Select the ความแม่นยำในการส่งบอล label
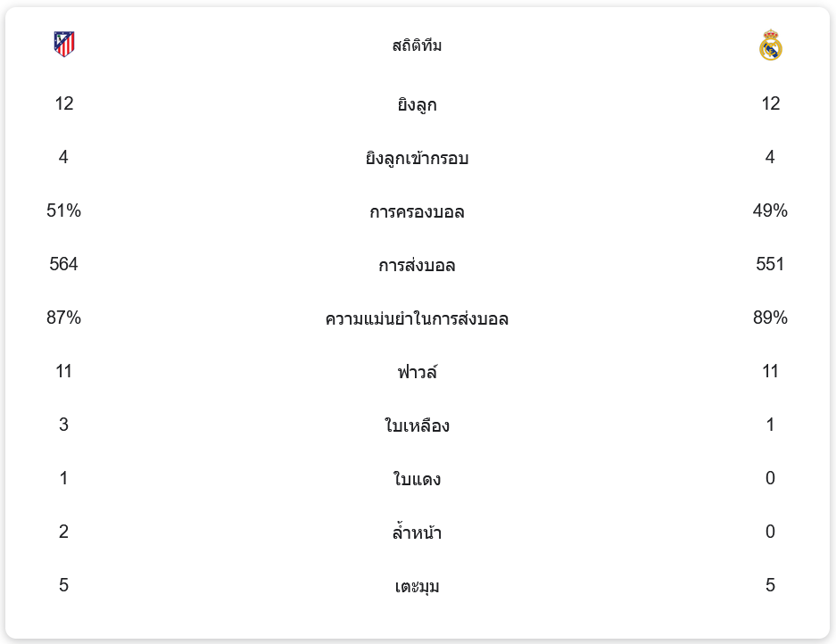This screenshot has width=836, height=644. 417,319
